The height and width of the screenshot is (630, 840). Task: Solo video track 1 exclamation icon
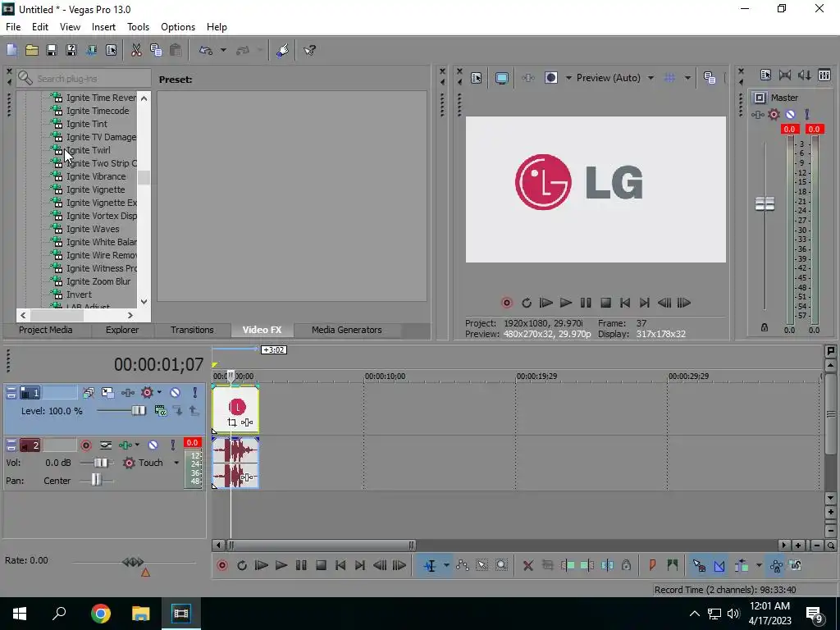195,393
